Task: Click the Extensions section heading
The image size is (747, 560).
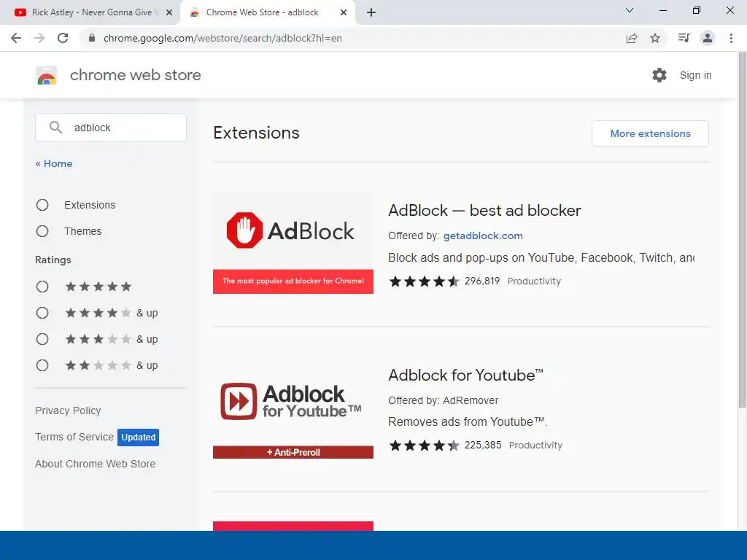Action: (x=256, y=133)
